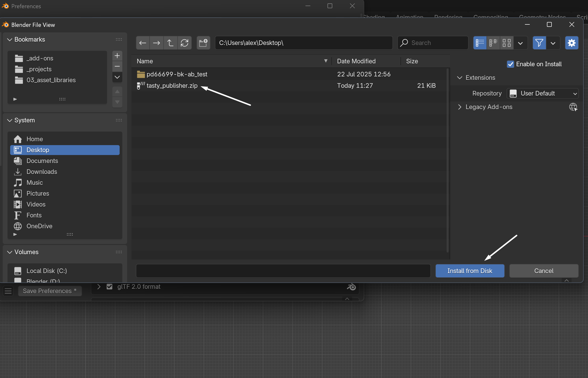Toggle file filtering funnel icon

539,43
